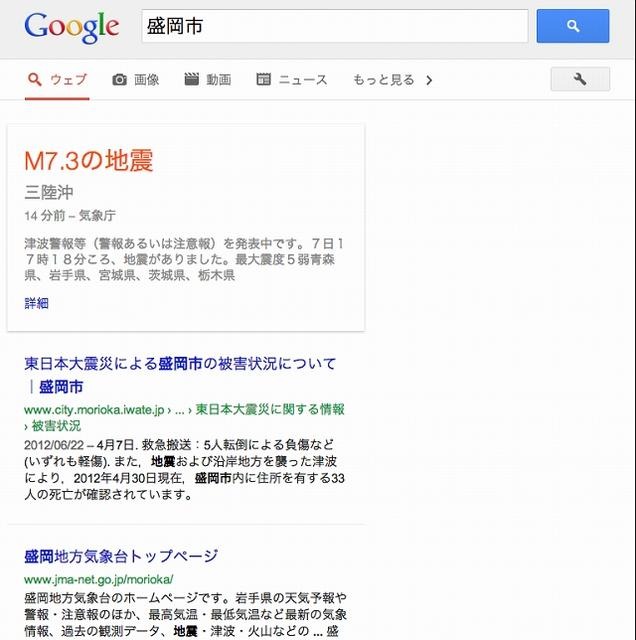Click the red magnifier ウェブ icon
This screenshot has height=640, width=636.
click(35, 79)
